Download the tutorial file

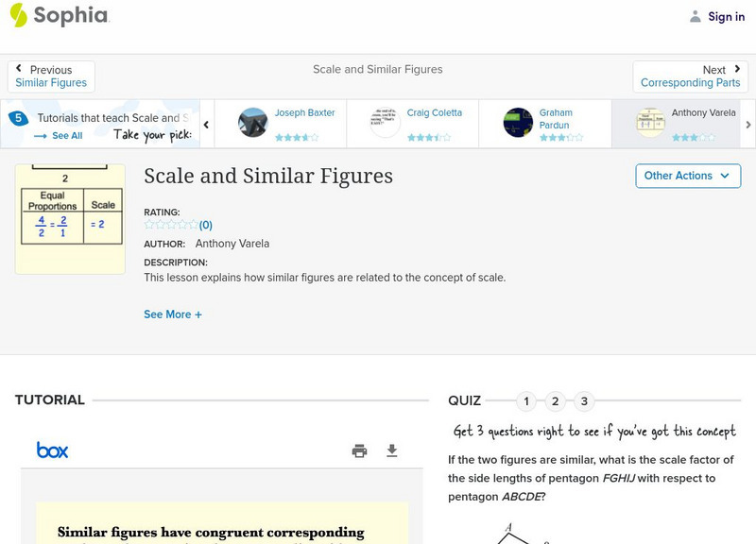[392, 450]
